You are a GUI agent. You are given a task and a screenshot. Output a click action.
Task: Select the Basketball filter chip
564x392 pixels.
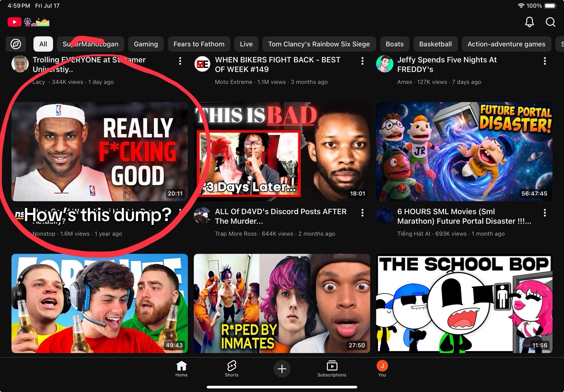436,44
